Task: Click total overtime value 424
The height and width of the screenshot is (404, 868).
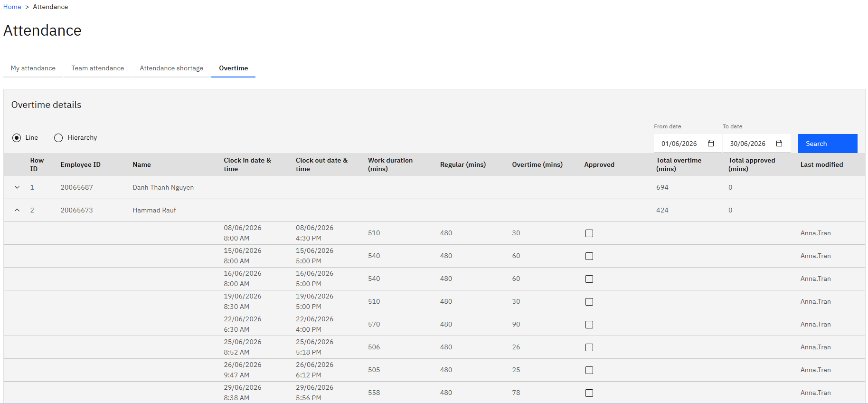Action: pos(662,210)
